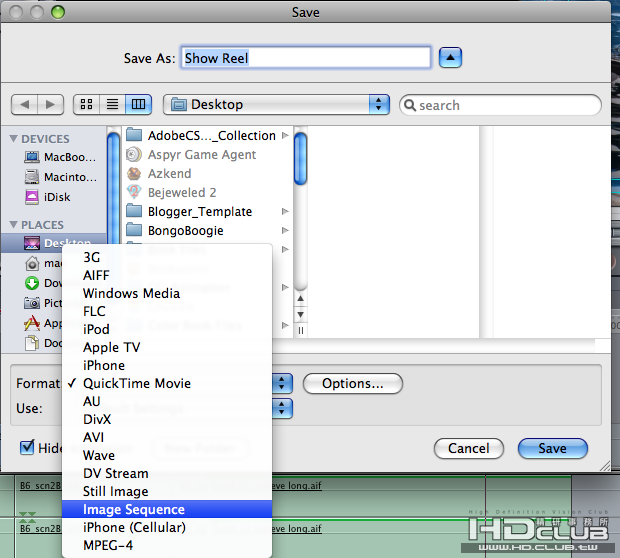Click the search field

pos(500,105)
